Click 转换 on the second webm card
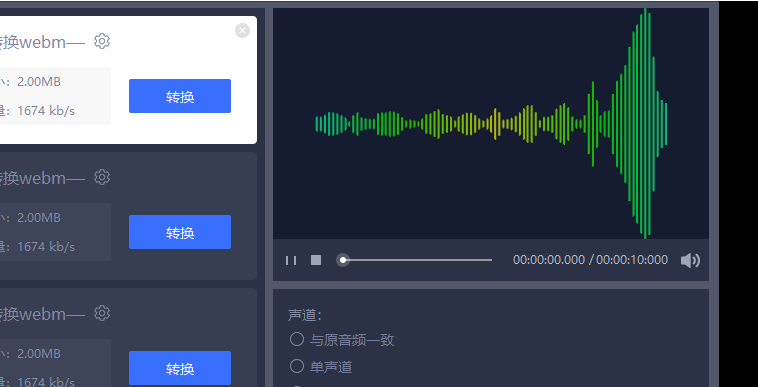Image resolution: width=758 pixels, height=387 pixels. pos(180,232)
